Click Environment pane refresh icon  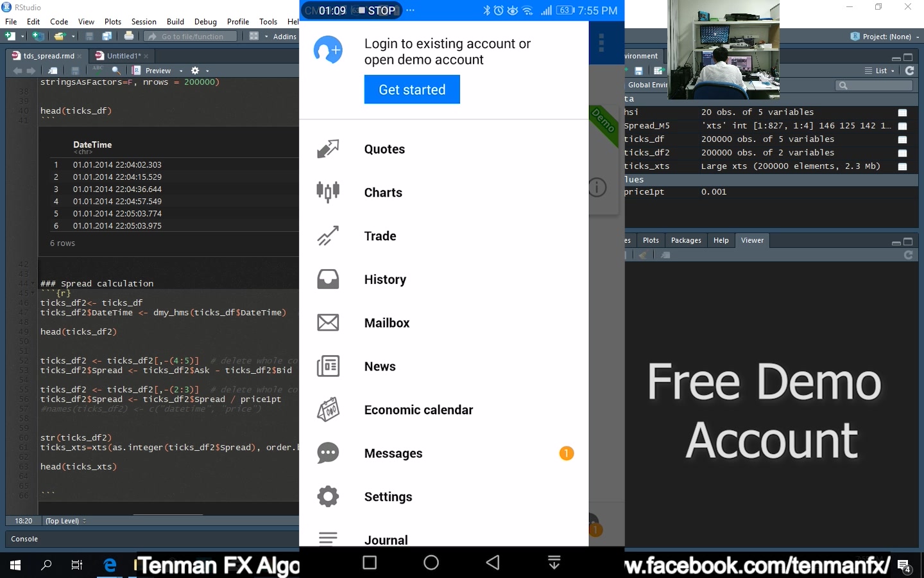909,71
